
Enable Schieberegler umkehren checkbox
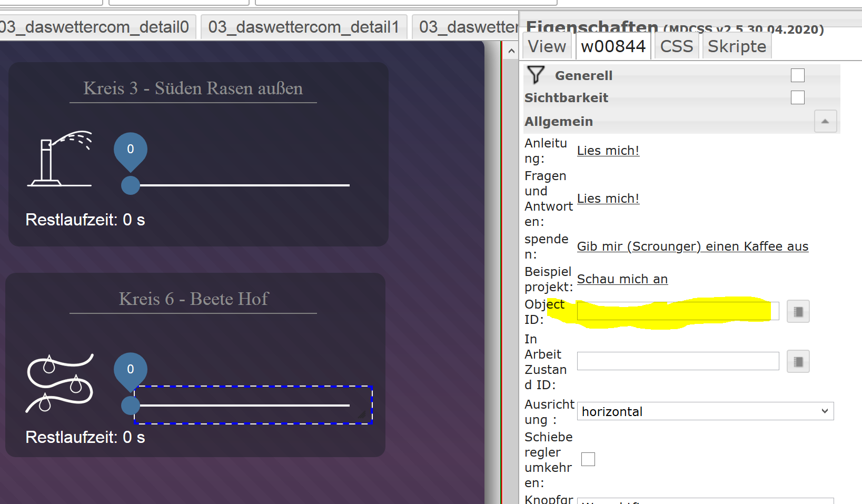click(588, 459)
